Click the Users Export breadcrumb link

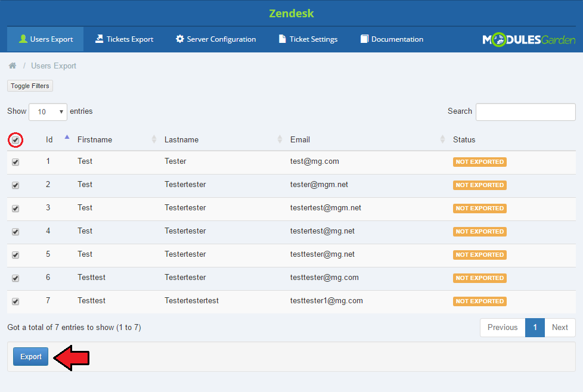(54, 66)
